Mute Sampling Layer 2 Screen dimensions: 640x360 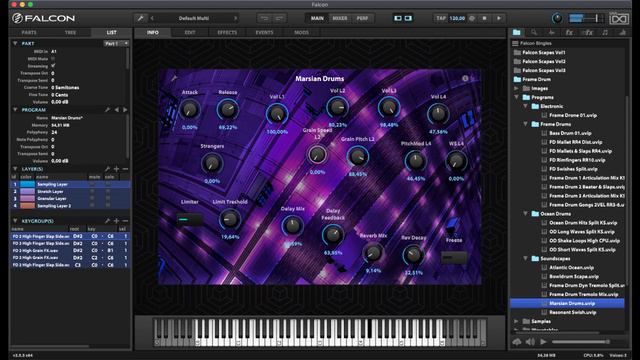click(x=92, y=206)
